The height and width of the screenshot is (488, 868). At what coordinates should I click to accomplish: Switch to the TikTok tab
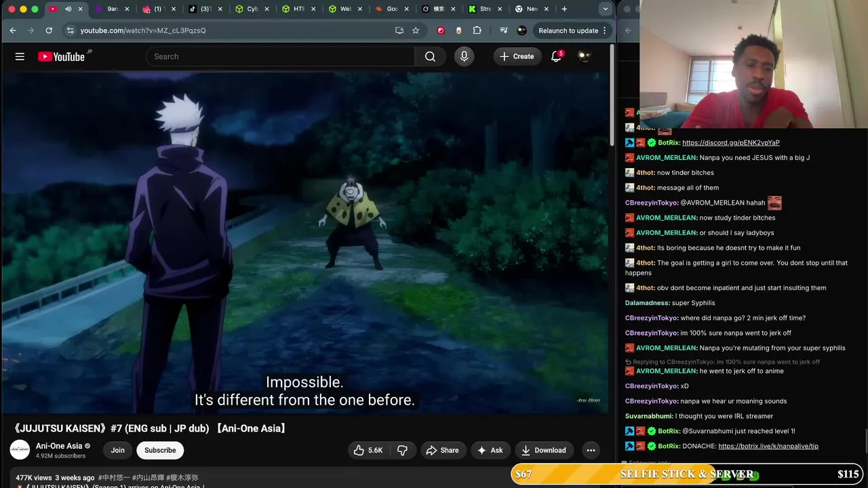206,9
